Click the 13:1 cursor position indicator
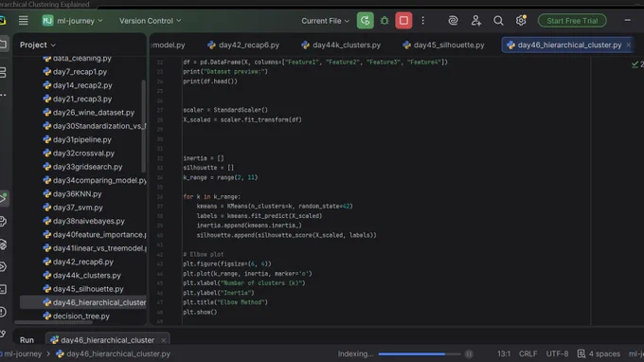 click(504, 353)
